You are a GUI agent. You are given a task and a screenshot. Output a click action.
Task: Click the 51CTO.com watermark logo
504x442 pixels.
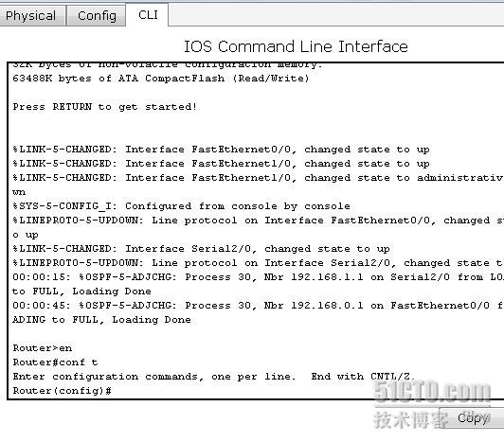coord(432,392)
